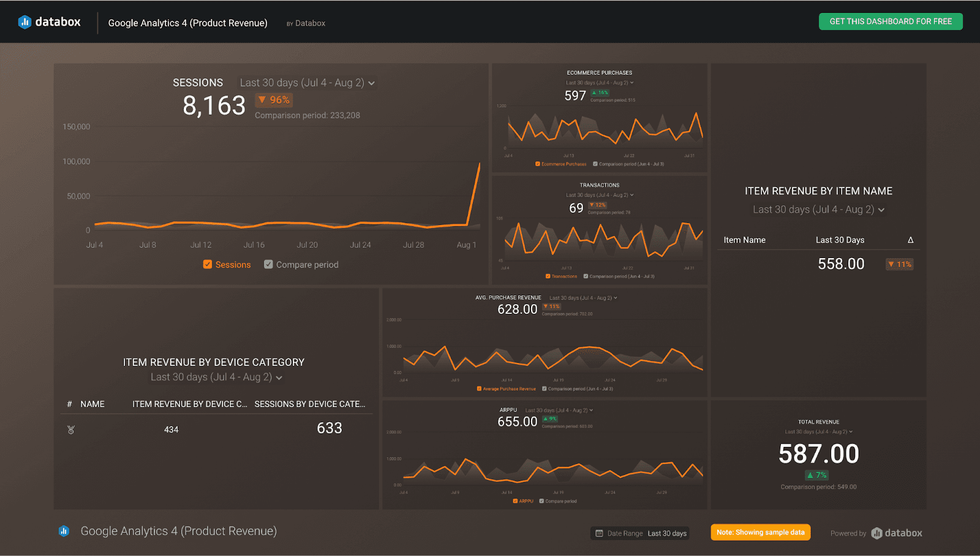This screenshot has height=556, width=980.
Task: Uncheck the Sessions legend checkbox
Action: tap(208, 264)
